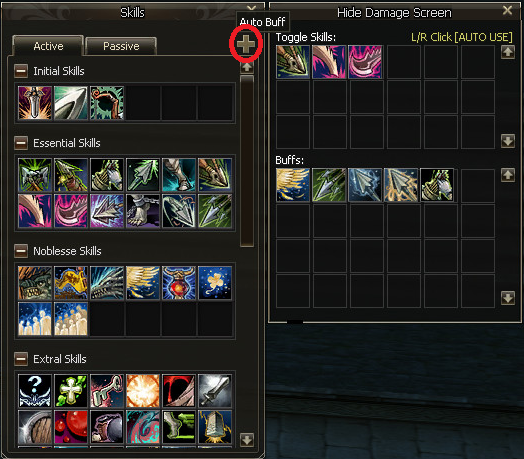Select the sword skill in Initial Skills
The height and width of the screenshot is (459, 524).
pyautogui.click(x=35, y=103)
